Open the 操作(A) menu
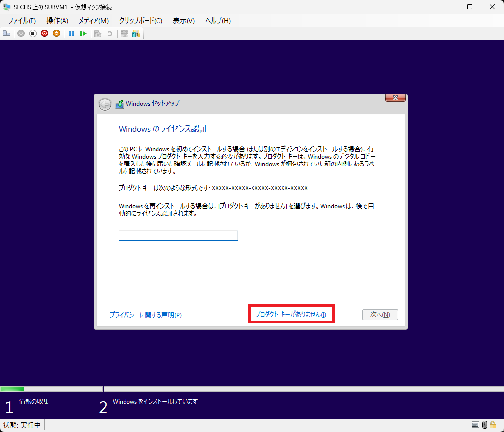504x432 pixels. pyautogui.click(x=57, y=21)
